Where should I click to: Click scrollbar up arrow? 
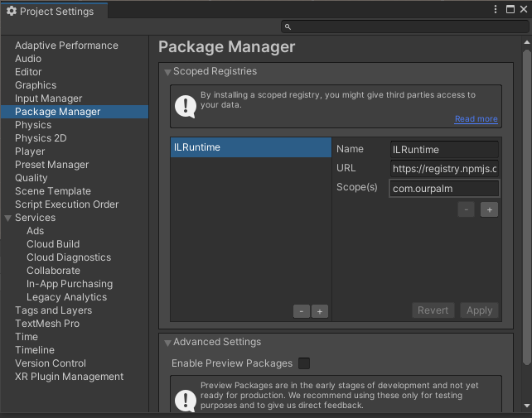point(526,42)
